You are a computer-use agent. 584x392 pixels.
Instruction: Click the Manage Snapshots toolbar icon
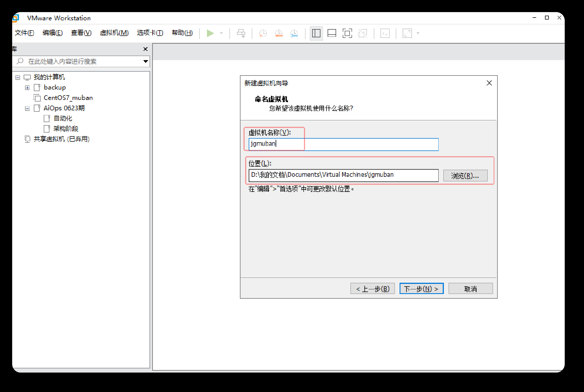[x=294, y=33]
